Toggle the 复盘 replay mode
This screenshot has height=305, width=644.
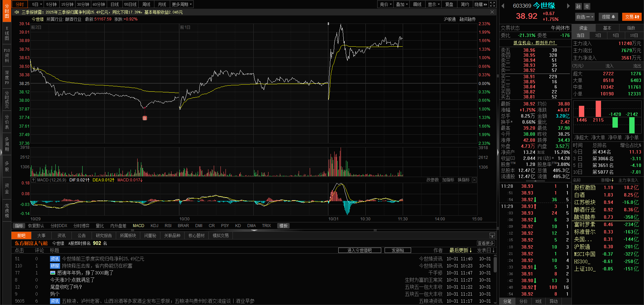(449, 4)
